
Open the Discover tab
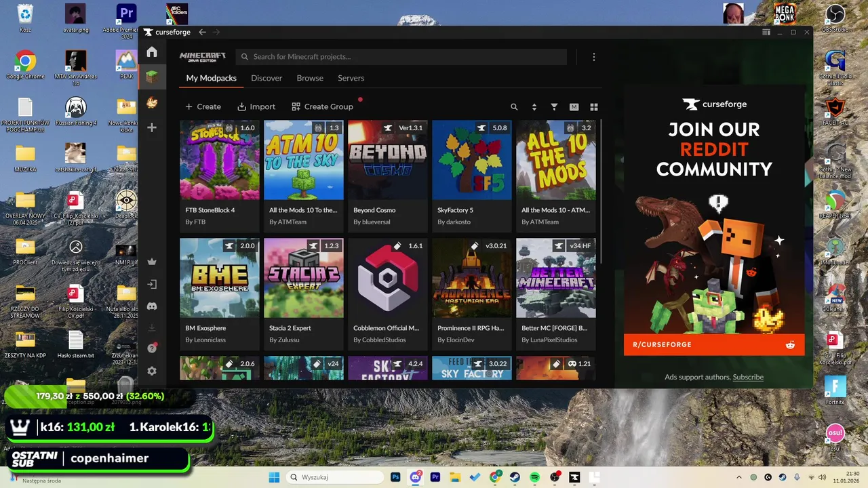[267, 78]
